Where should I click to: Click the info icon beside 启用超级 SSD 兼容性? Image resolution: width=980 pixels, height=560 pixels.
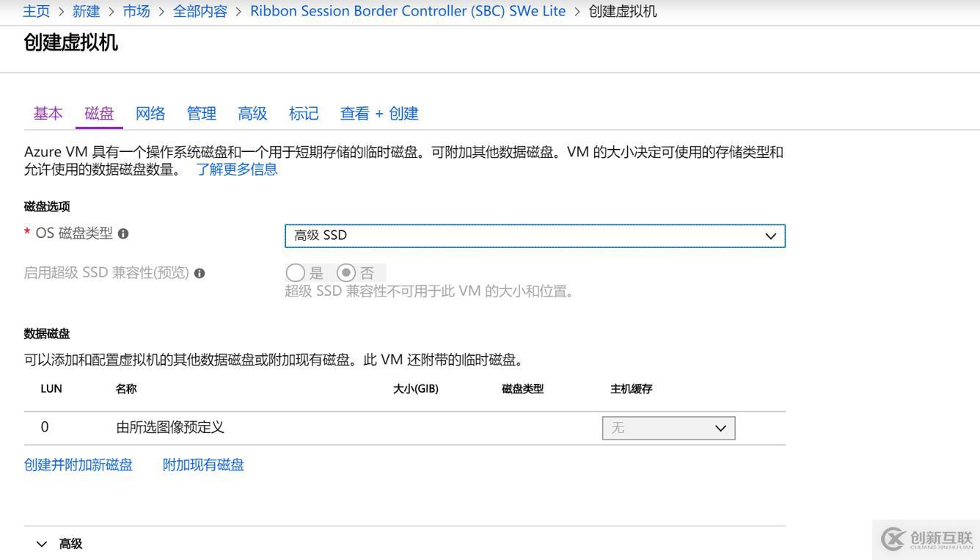click(x=200, y=272)
